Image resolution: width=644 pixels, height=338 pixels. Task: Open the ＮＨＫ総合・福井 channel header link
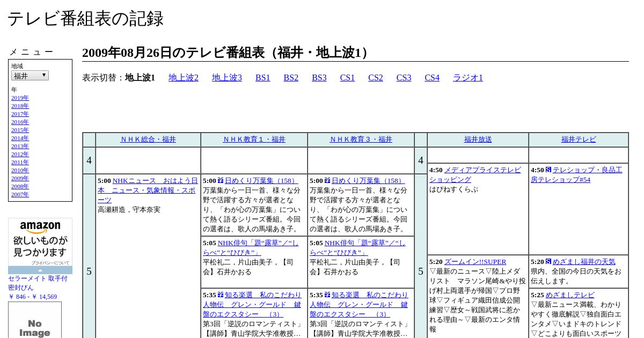(148, 139)
